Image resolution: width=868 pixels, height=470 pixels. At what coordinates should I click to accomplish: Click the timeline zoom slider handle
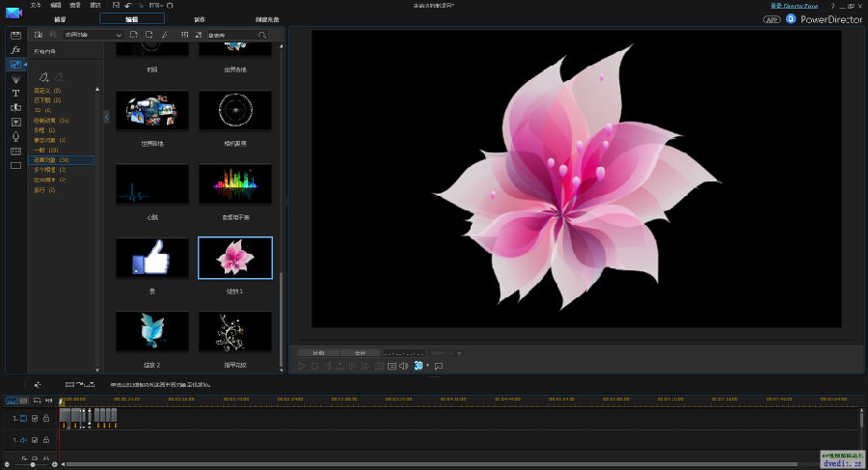click(x=32, y=464)
